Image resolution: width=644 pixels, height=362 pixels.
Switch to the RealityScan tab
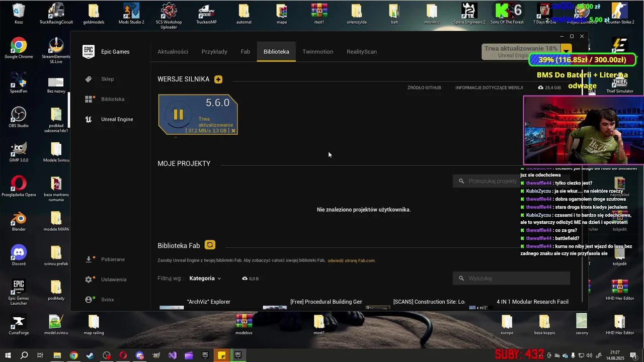click(361, 52)
